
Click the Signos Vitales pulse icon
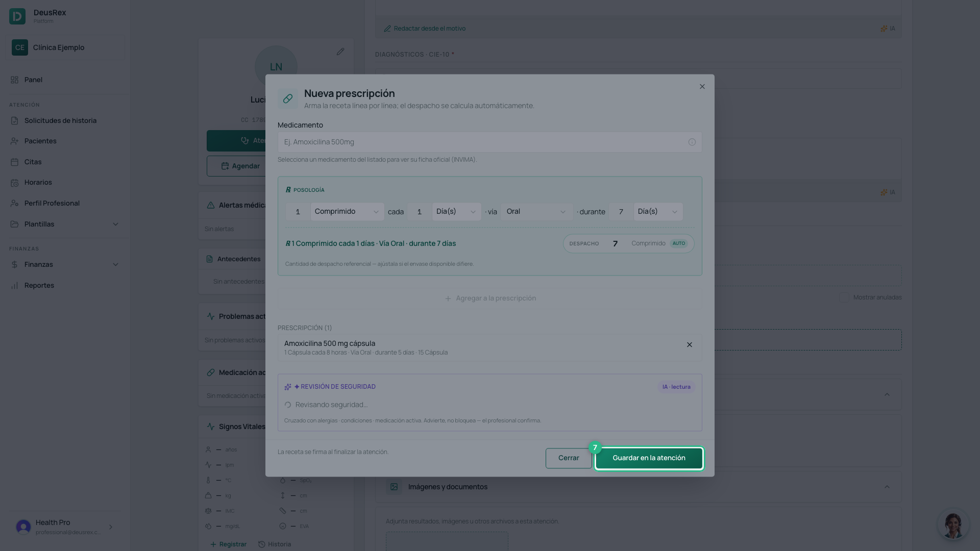pyautogui.click(x=211, y=427)
